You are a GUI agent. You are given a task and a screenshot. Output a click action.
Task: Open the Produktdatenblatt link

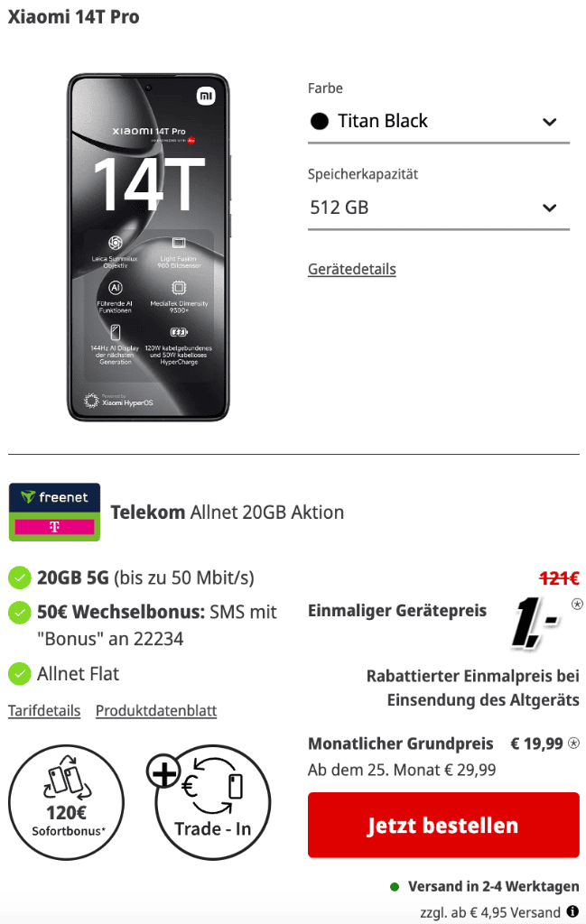click(x=156, y=711)
